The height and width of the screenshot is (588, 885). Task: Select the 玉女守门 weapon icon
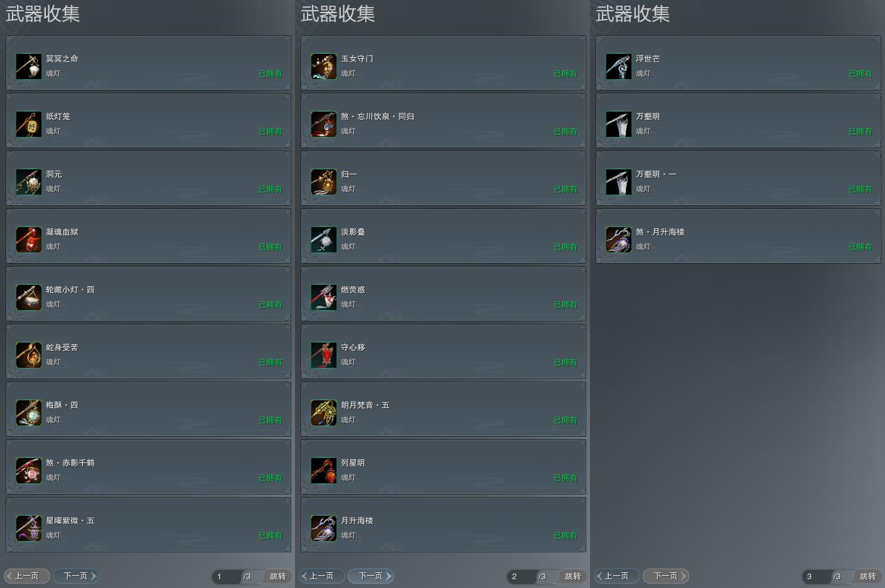(324, 67)
